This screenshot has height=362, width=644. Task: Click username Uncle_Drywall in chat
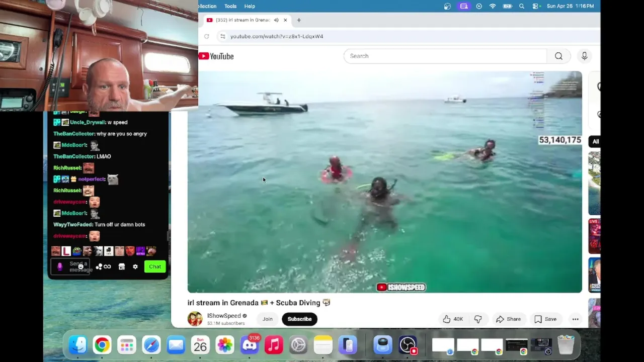tap(88, 122)
